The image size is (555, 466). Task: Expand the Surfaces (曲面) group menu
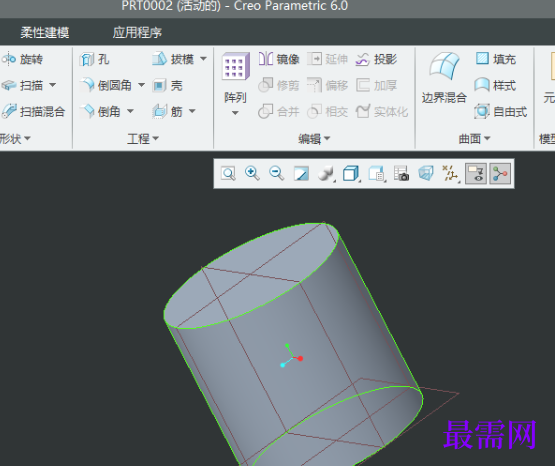tap(474, 138)
